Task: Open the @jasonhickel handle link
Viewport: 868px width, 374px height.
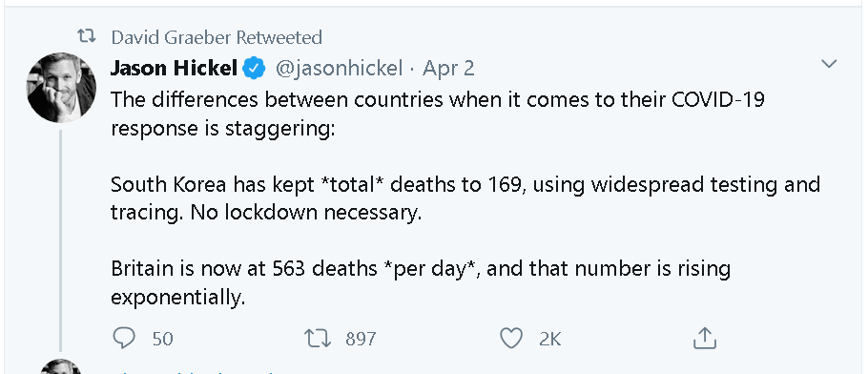Action: tap(339, 68)
